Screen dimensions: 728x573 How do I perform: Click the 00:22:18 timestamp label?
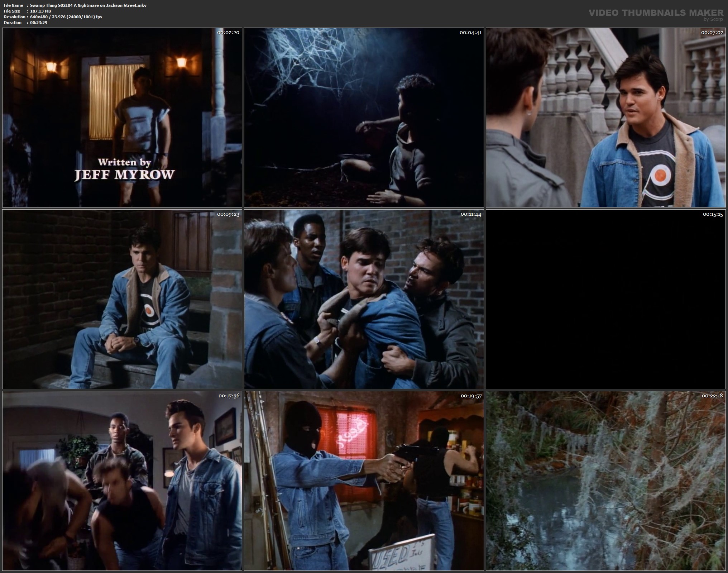(x=713, y=396)
